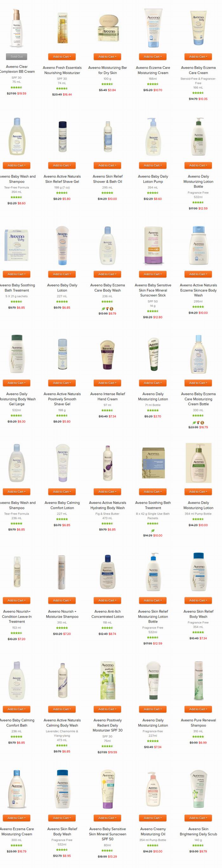Click leaf icon under Eczema Care Moisturizing Cream Bottle
222x868 pixels.
click(x=194, y=422)
